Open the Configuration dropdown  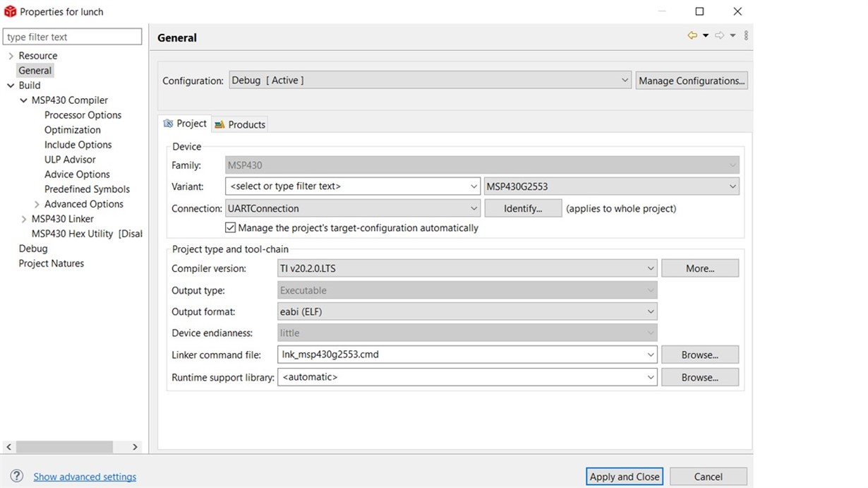pos(430,81)
